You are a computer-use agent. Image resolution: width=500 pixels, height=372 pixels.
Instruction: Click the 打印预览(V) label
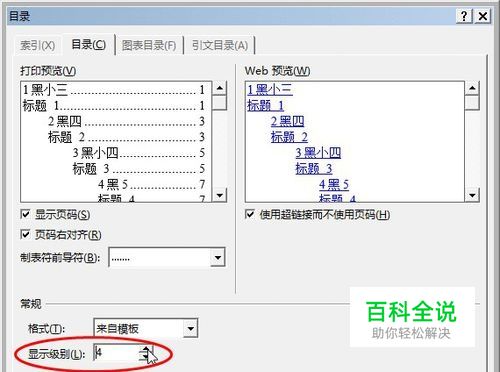point(48,71)
